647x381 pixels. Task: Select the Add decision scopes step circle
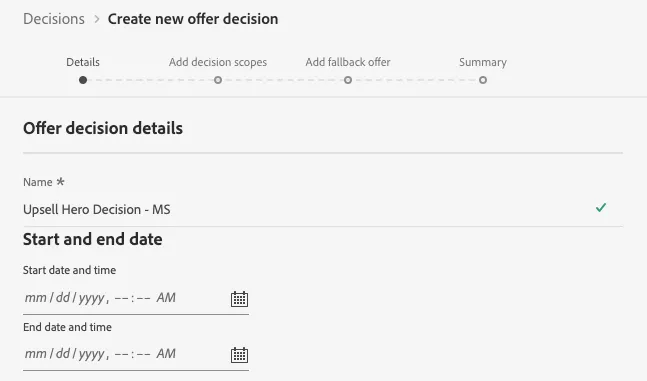[x=218, y=80]
